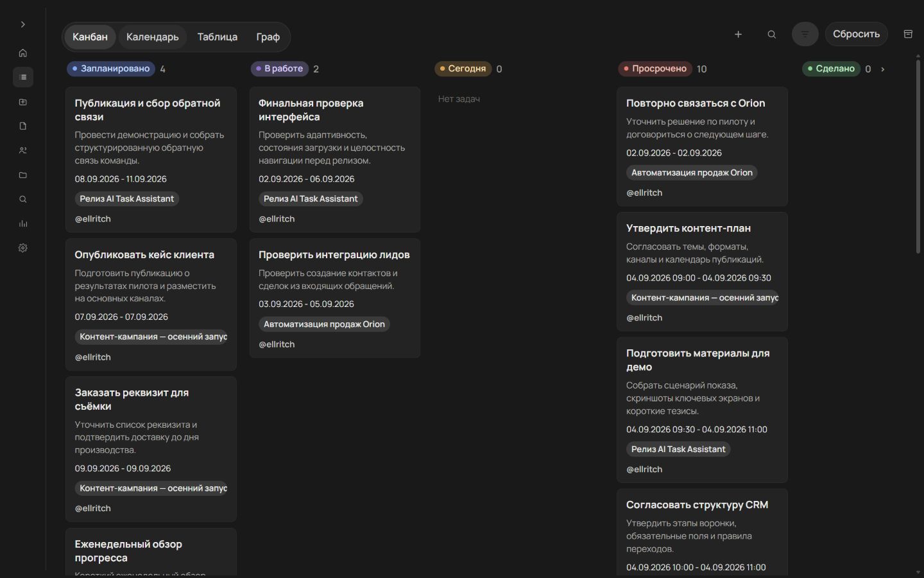This screenshot has width=924, height=578.
Task: Click the plus icon to add task
Action: 738,34
